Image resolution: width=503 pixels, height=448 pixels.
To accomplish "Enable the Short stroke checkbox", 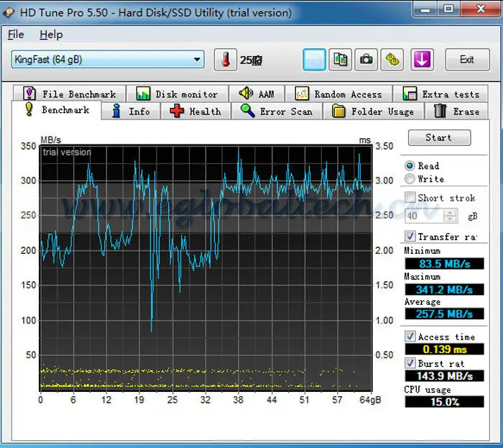I will click(410, 198).
